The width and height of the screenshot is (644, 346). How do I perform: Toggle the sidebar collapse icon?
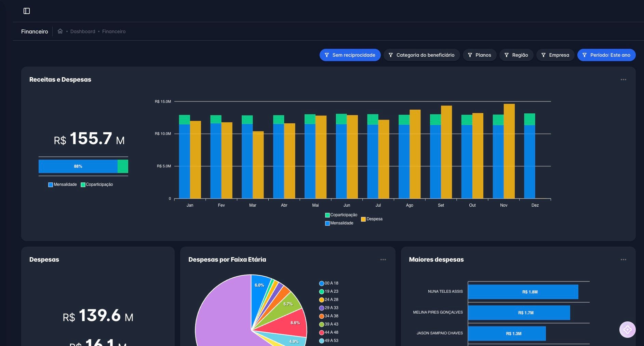27,11
